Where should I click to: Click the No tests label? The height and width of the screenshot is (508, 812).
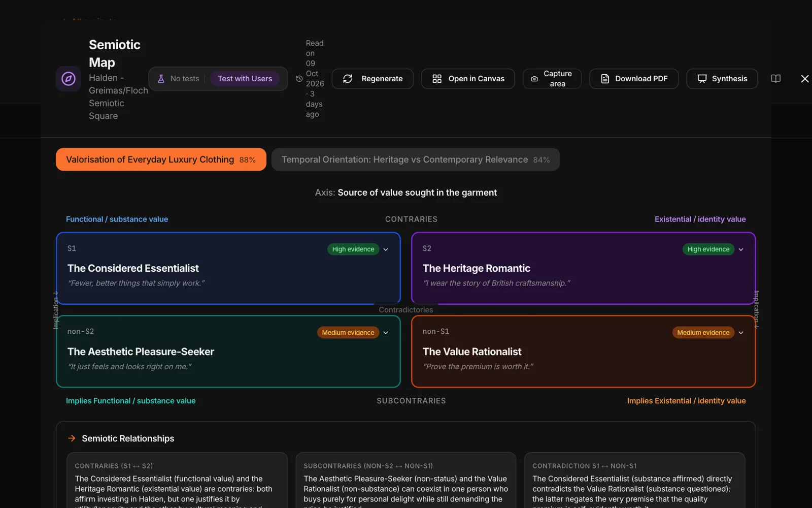(x=185, y=79)
